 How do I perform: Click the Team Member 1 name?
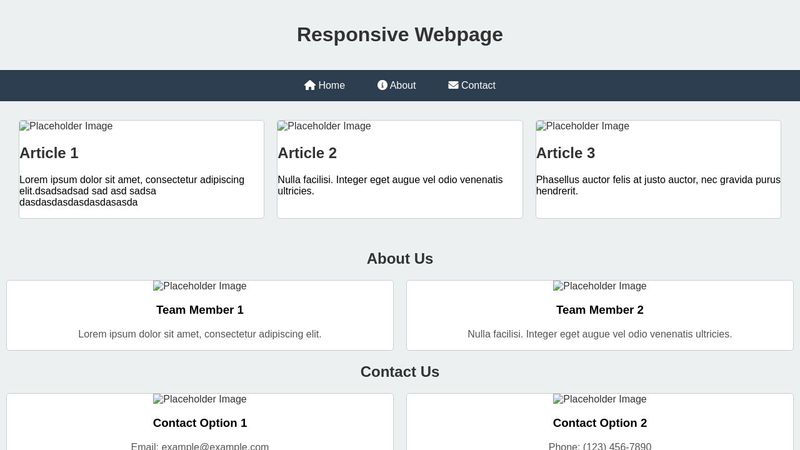click(200, 310)
